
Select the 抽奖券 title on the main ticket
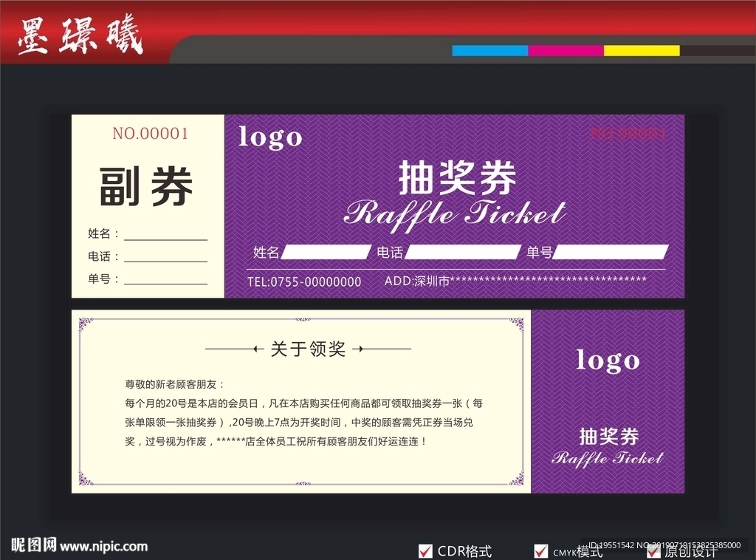pos(457,176)
